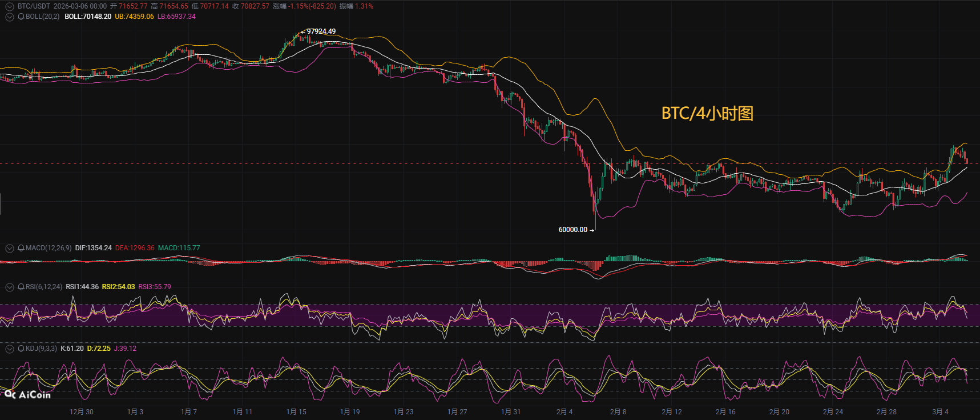Collapse the BTC/USDT main chart header chevron
This screenshot has width=980, height=420.
[9, 6]
